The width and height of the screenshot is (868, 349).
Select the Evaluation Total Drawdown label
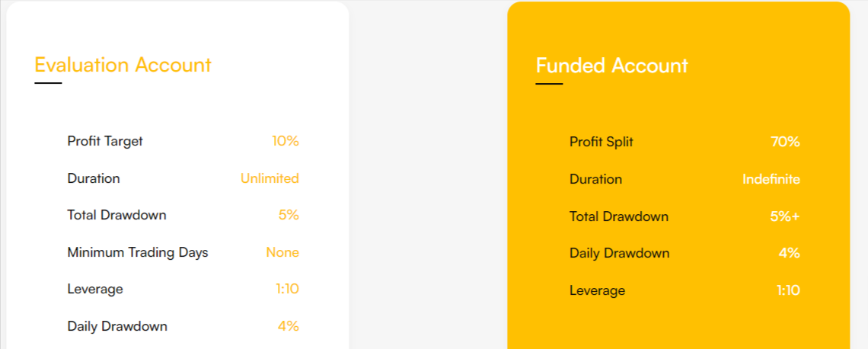(116, 215)
